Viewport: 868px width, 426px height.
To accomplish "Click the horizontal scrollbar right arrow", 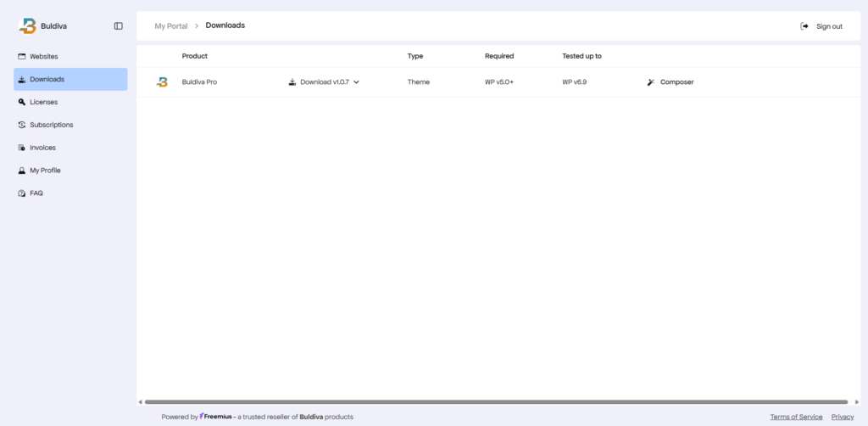I will tap(856, 402).
